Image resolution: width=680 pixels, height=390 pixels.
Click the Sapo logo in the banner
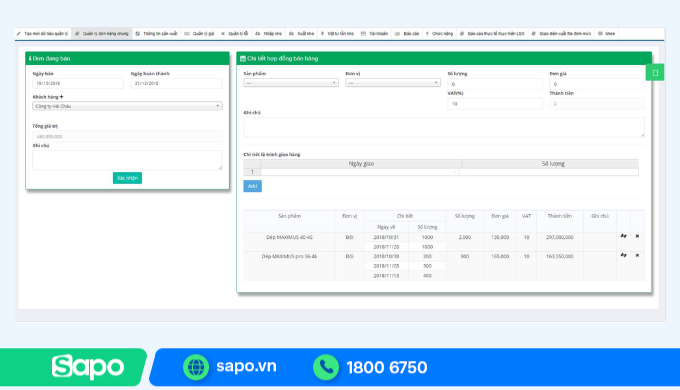tap(88, 367)
